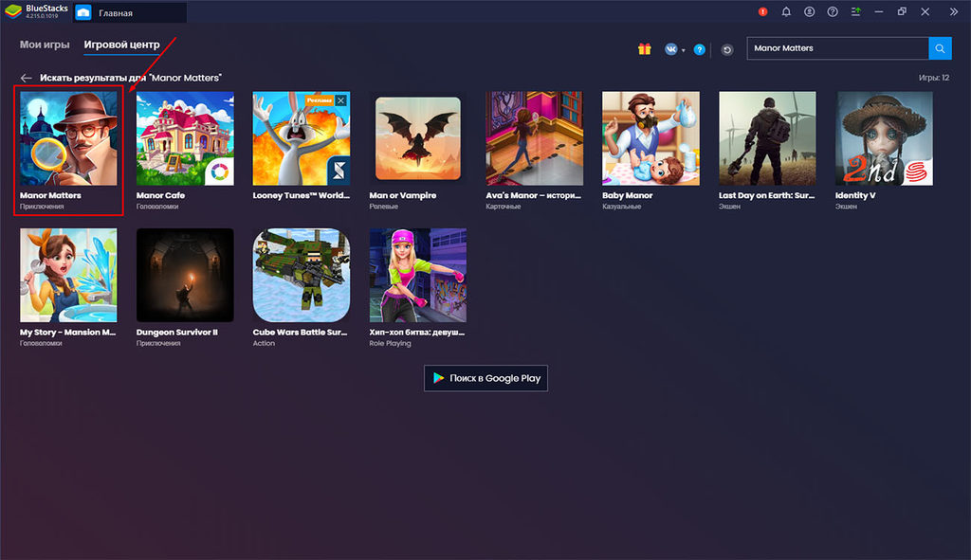The image size is (971, 560).
Task: Open the blue help question icon
Action: (699, 49)
